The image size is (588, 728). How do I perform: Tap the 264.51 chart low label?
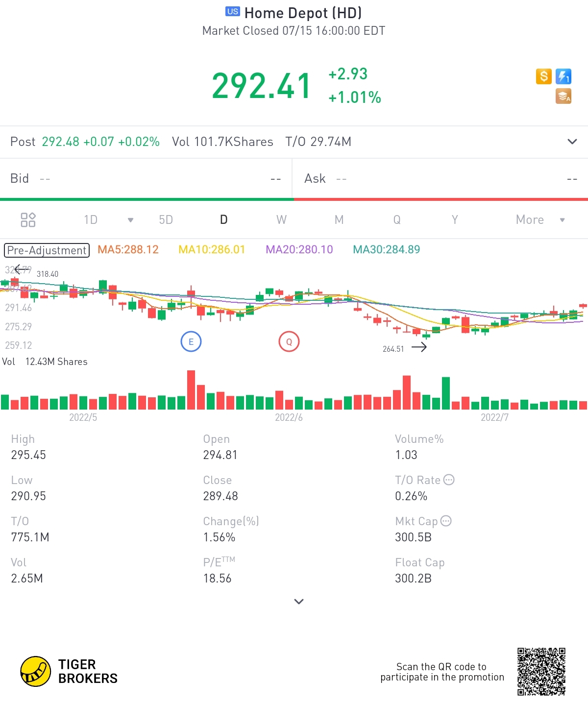(x=393, y=349)
